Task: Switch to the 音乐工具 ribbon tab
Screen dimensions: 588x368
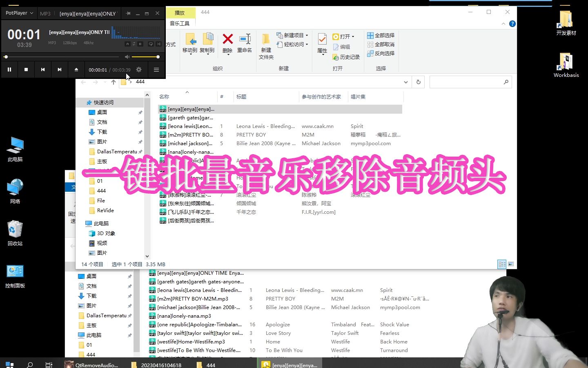Action: [179, 23]
